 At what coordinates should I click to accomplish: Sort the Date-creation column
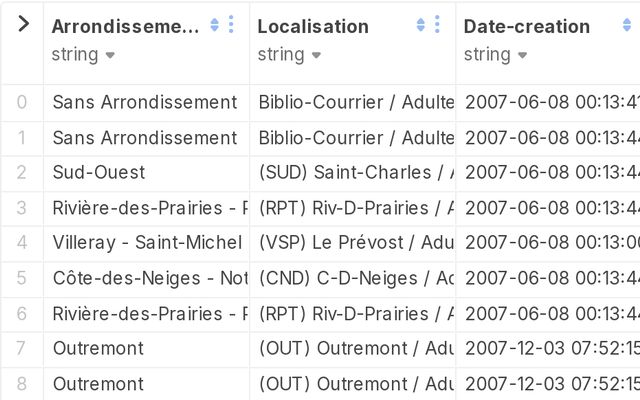627,25
